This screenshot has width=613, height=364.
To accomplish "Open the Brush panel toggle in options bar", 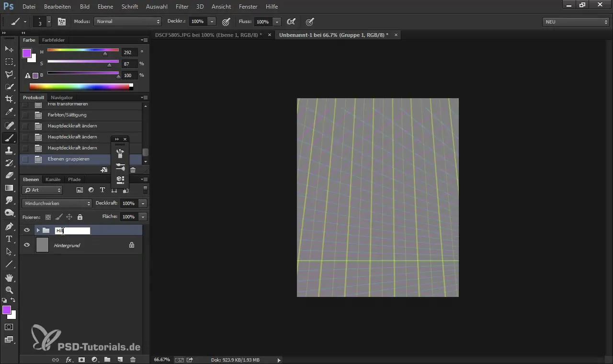I will pos(62,22).
